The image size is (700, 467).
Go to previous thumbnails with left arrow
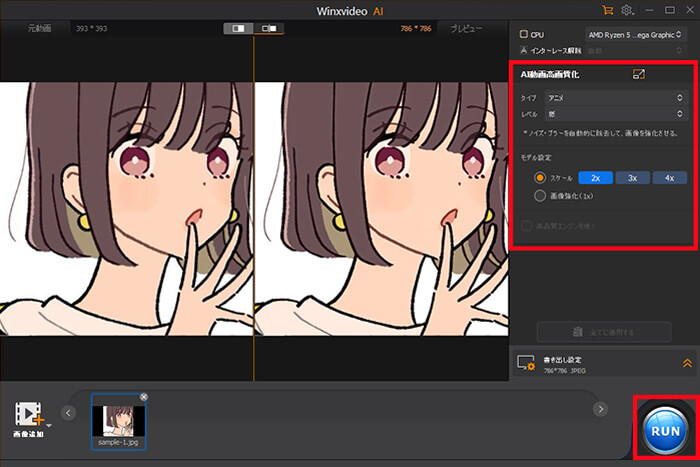tap(68, 413)
